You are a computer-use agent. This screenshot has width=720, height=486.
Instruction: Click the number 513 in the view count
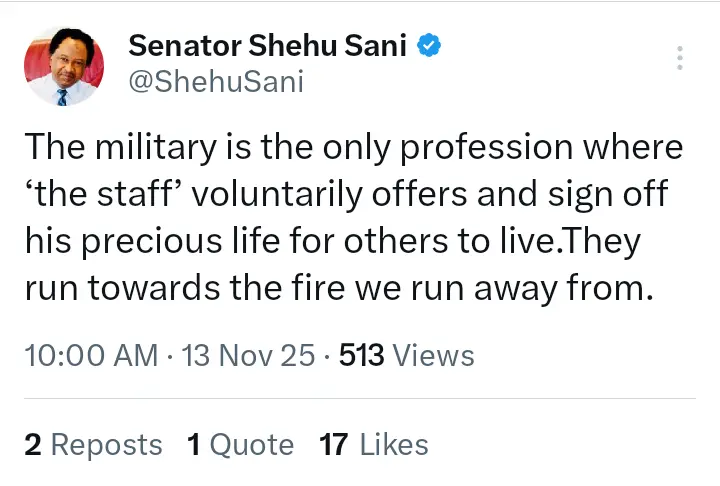(362, 355)
